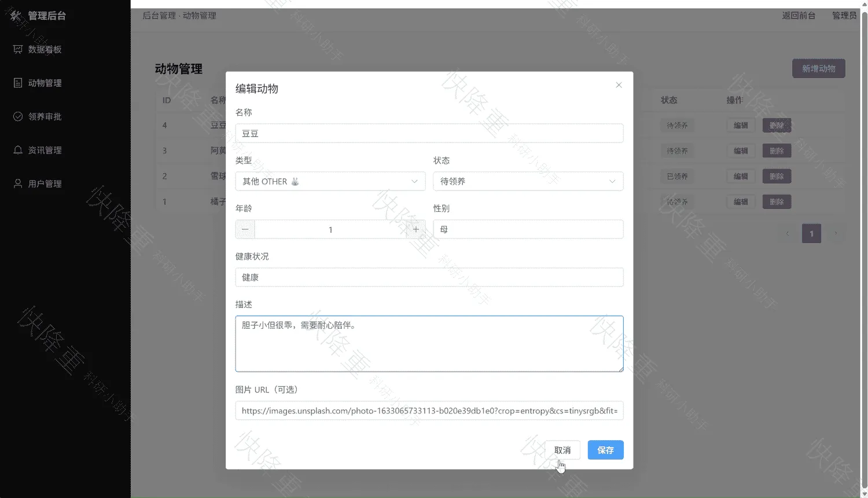
Task: Select page 1 in the pagination
Action: coord(811,233)
